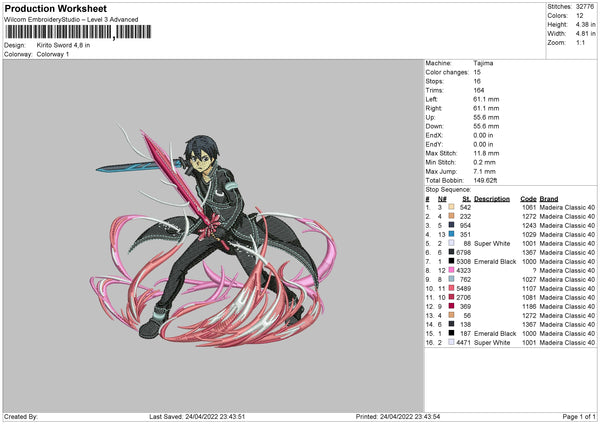
Task: Click the "N#" column header
Action: pyautogui.click(x=442, y=199)
